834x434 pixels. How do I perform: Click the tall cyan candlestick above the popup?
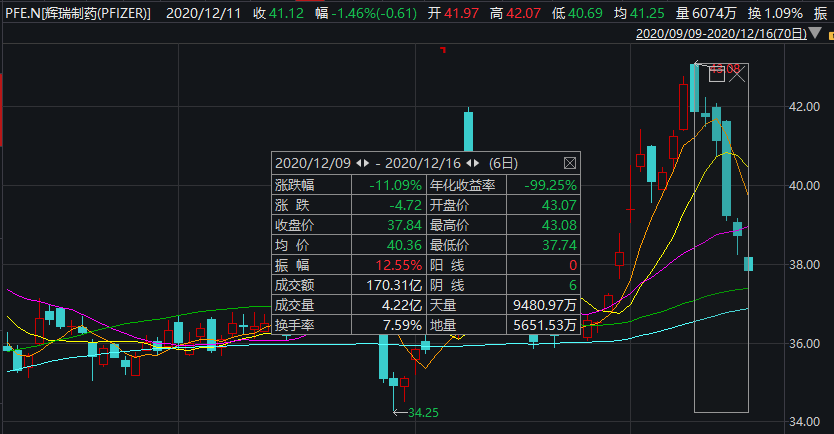coord(467,130)
